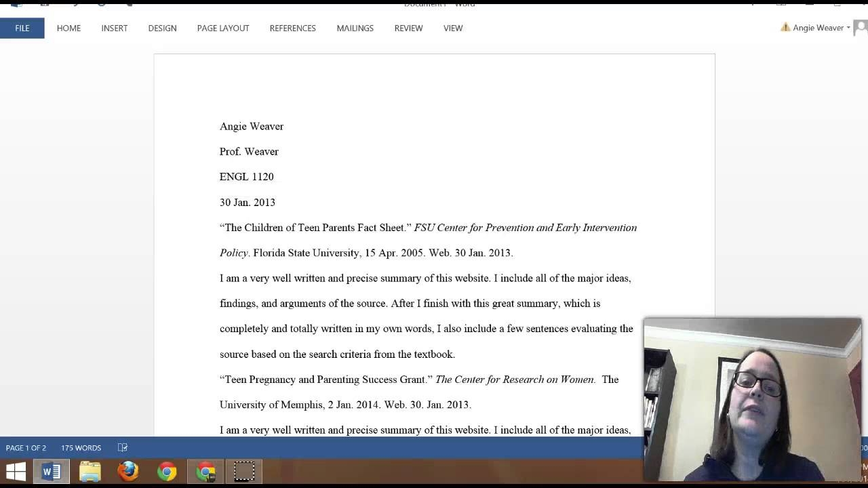Place cursor in the paragraph starting with Angie Weaver
This screenshot has height=488, width=868.
[x=252, y=126]
